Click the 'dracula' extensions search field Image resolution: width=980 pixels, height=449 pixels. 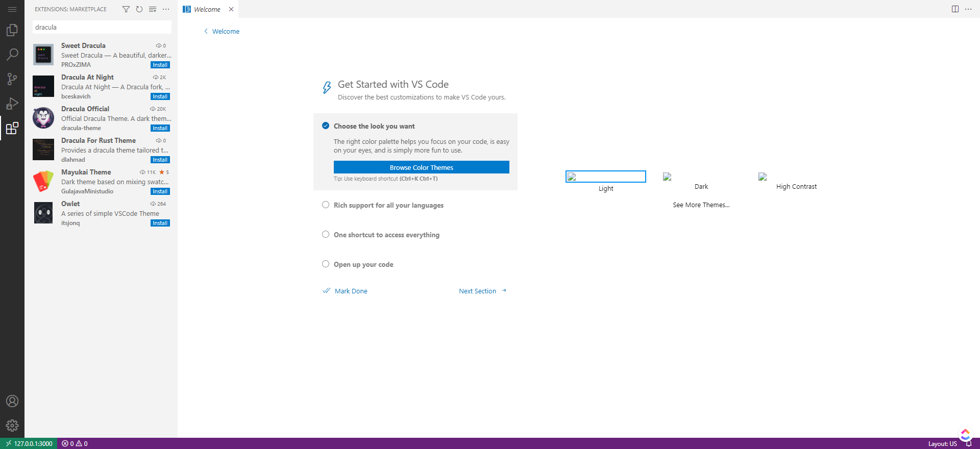102,27
